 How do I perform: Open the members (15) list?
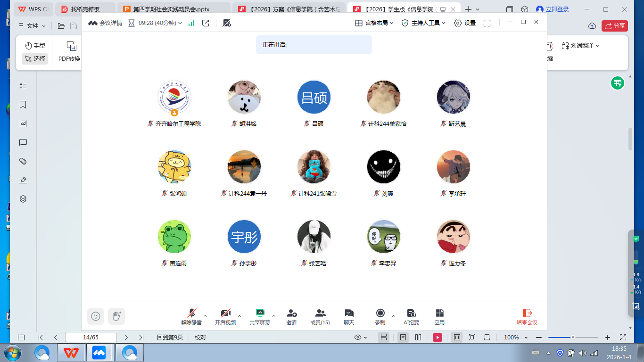(320, 316)
